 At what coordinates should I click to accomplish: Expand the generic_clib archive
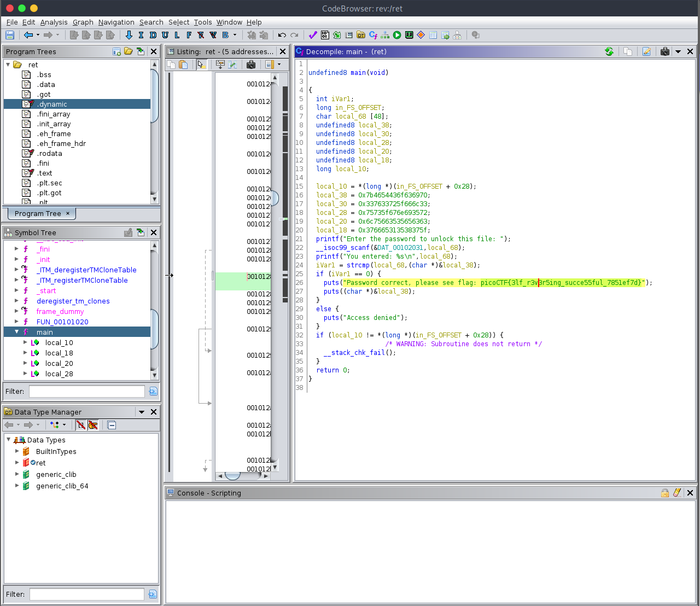(17, 474)
